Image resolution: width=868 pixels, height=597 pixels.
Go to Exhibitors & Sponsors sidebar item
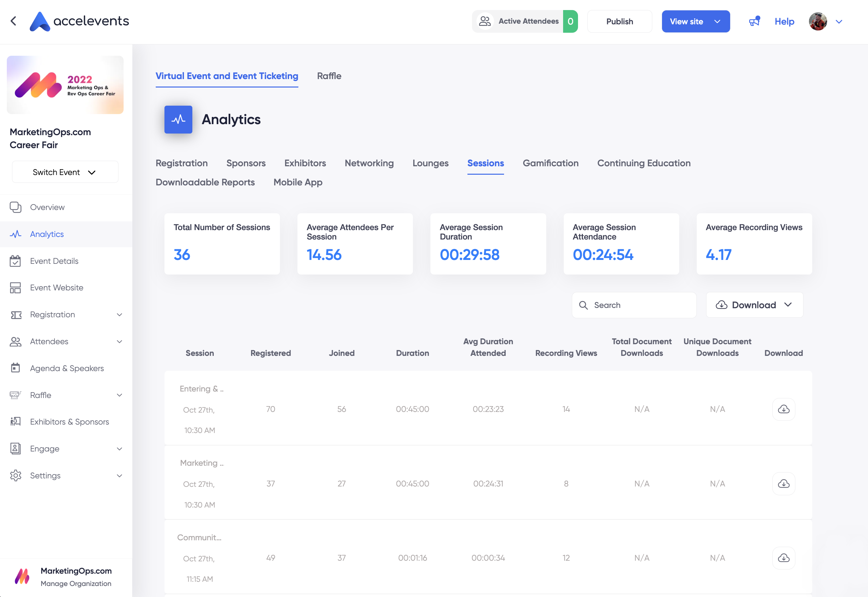[x=69, y=422]
